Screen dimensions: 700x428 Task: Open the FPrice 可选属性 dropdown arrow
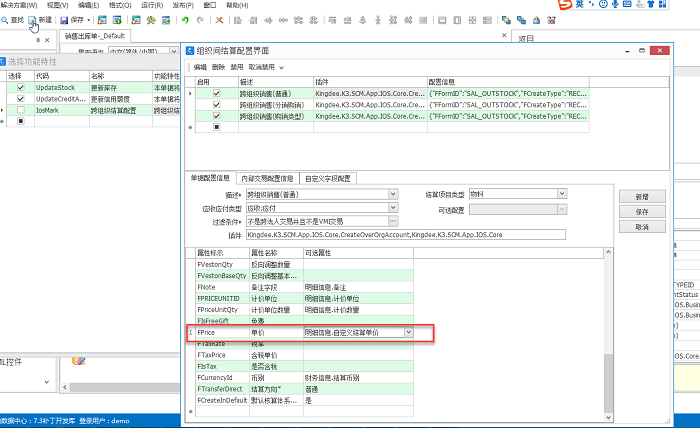[408, 332]
